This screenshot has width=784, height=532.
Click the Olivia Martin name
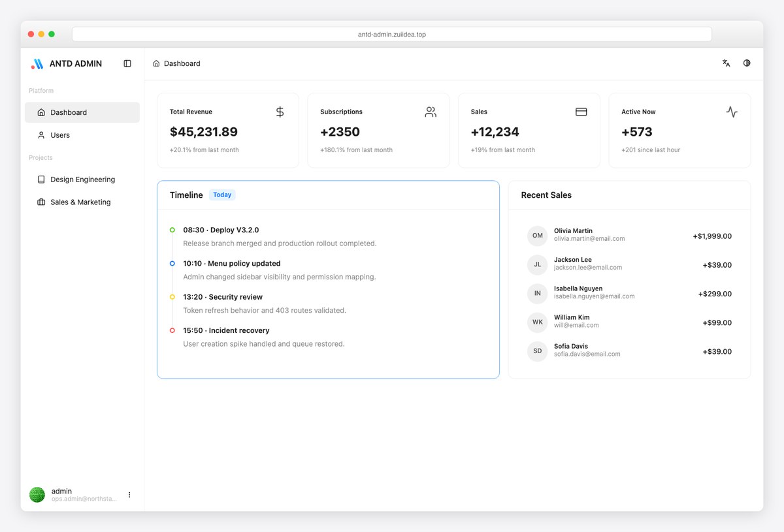[x=574, y=231]
